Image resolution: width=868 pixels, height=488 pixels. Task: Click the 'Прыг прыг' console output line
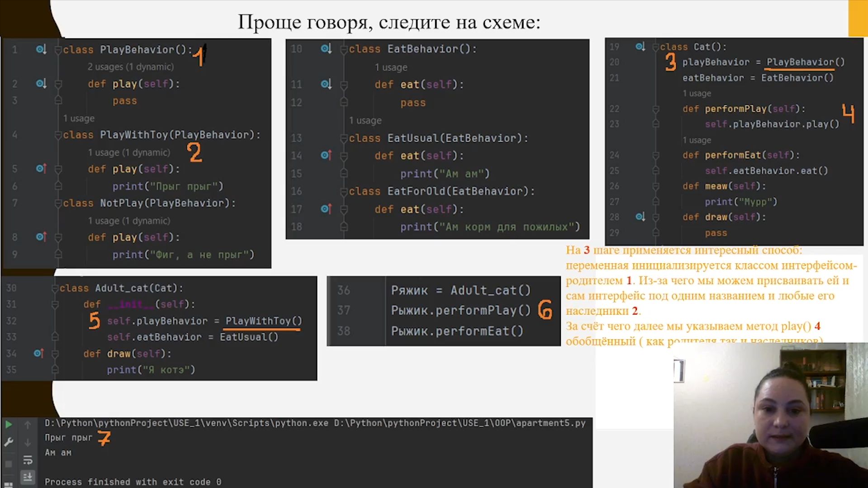pyautogui.click(x=68, y=438)
